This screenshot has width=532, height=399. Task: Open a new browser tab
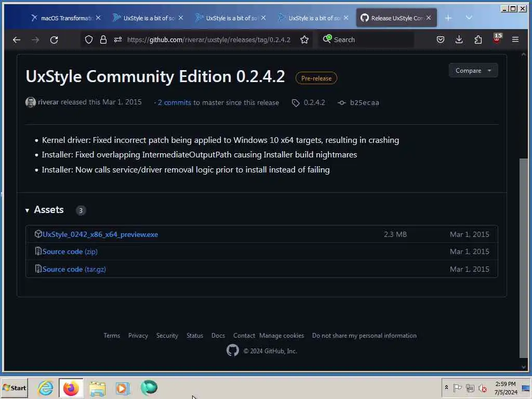click(x=448, y=18)
